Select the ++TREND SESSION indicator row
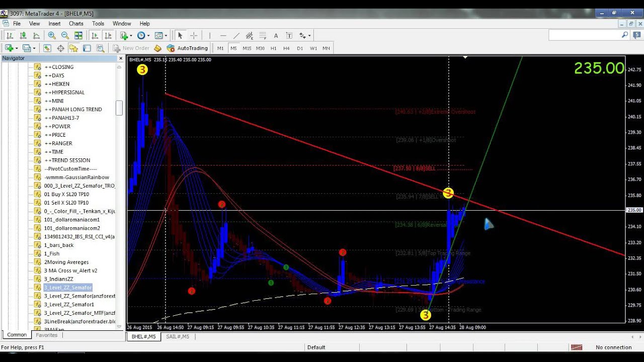Viewport: 644px width, 362px height. tap(67, 160)
